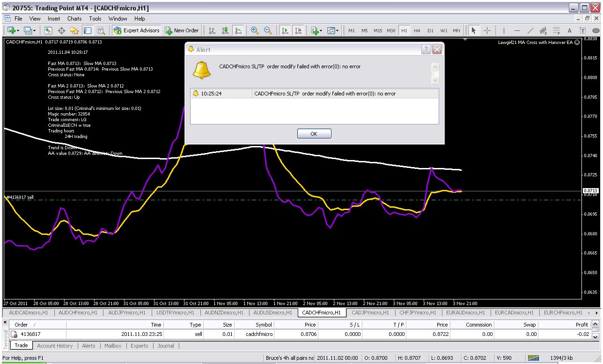Viewport: 603px width, 364px height.
Task: Switch to M15 timeframe
Action: click(x=378, y=30)
